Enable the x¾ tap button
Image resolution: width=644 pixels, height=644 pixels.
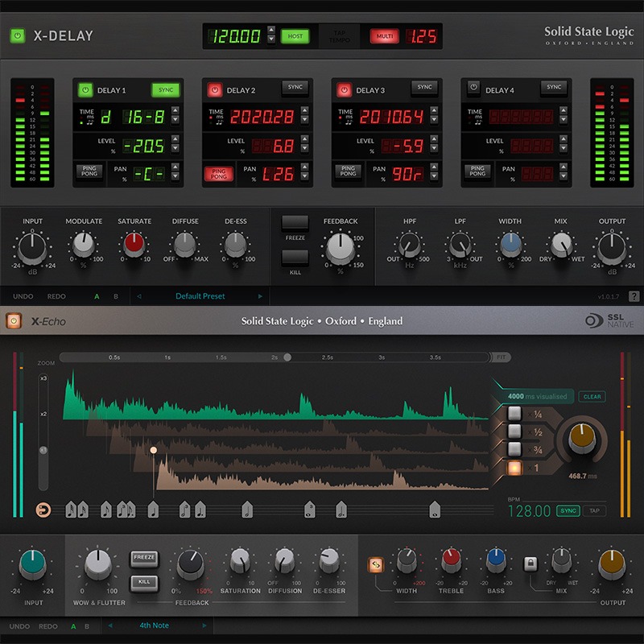(514, 449)
